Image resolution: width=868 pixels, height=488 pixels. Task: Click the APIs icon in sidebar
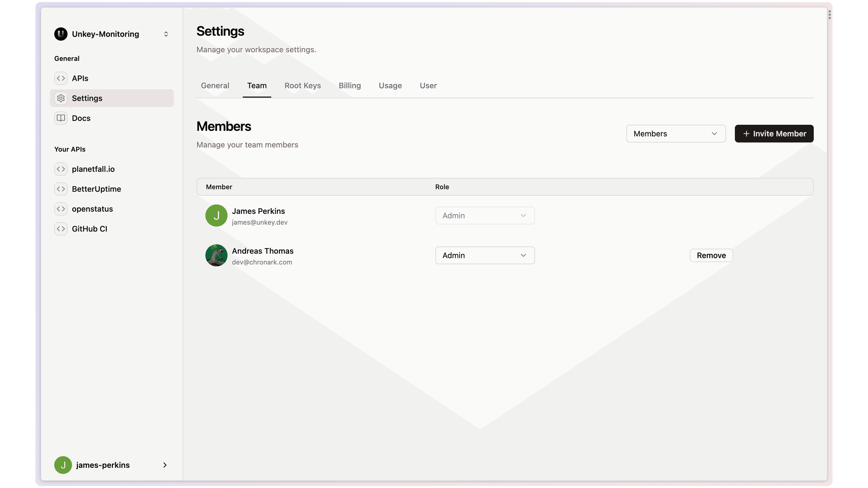61,78
